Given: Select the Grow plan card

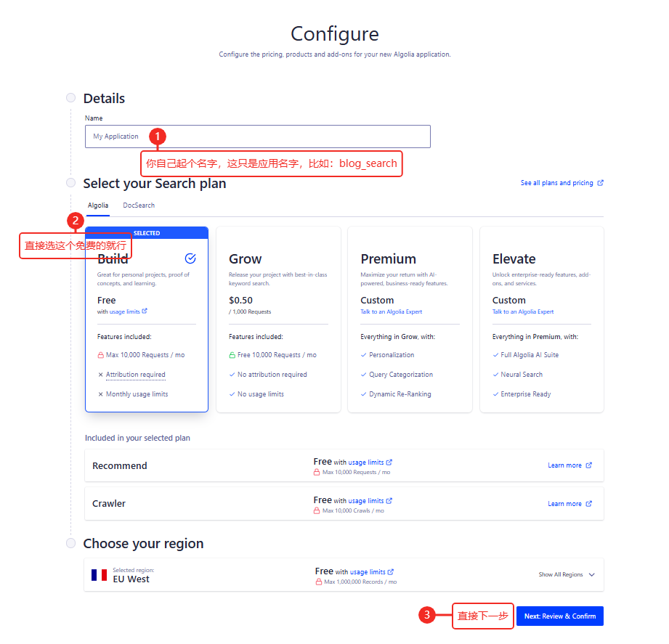Looking at the screenshot, I should (x=278, y=319).
